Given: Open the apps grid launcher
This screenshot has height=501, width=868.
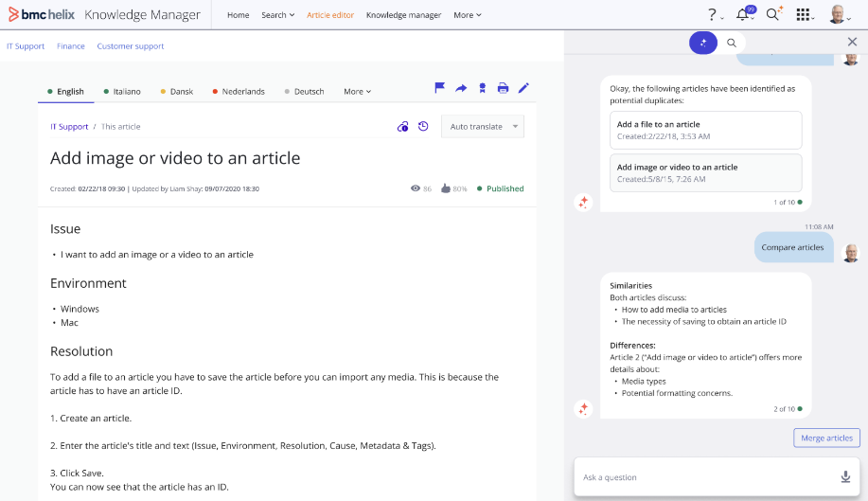Looking at the screenshot, I should [x=805, y=15].
